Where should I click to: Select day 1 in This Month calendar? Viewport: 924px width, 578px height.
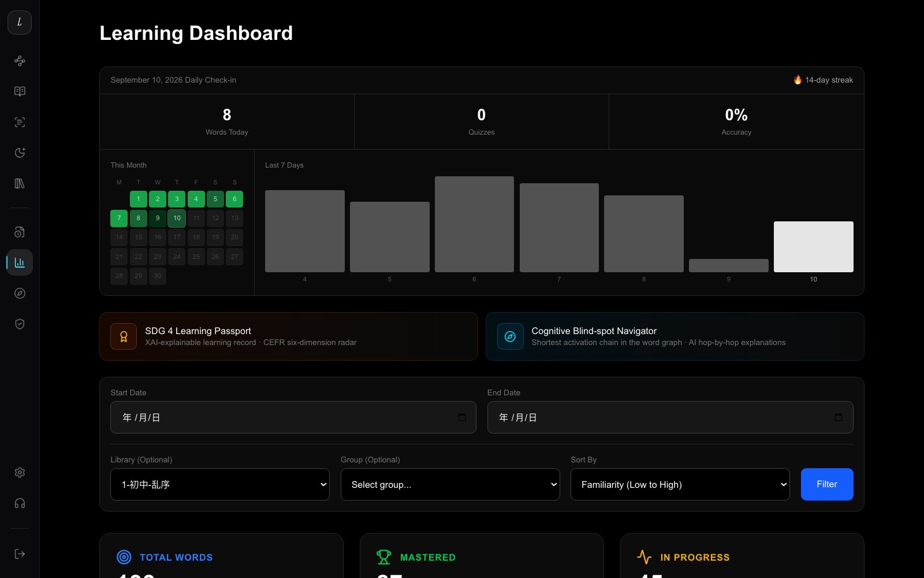[x=138, y=199]
